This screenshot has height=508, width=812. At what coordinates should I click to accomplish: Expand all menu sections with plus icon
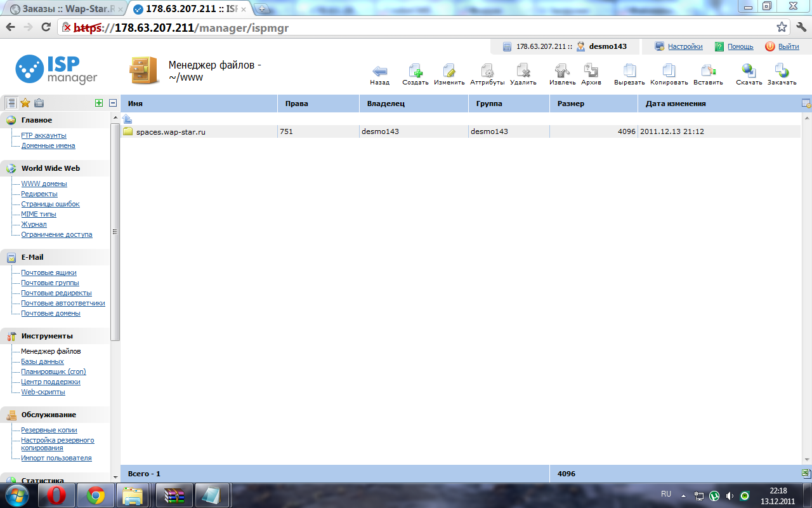[x=98, y=103]
